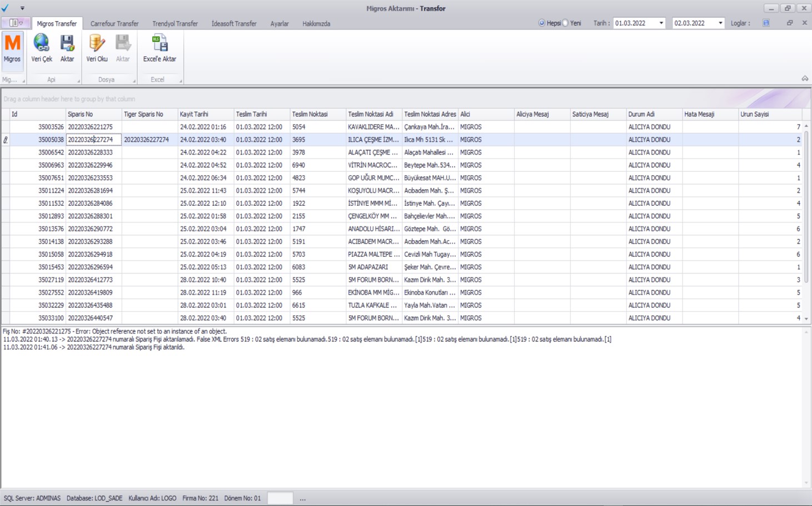Image resolution: width=812 pixels, height=506 pixels.
Task: Select the Yeni radio button
Action: 566,23
